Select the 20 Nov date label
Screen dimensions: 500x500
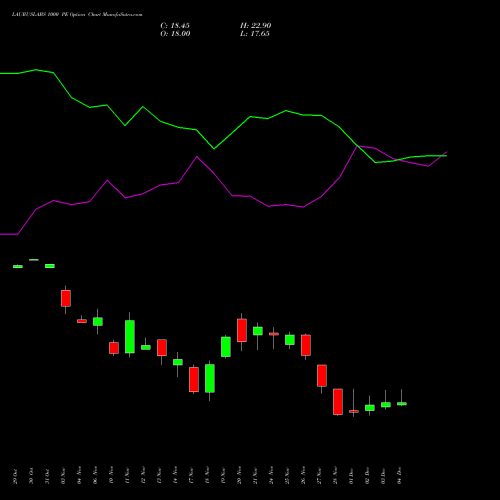click(x=239, y=476)
